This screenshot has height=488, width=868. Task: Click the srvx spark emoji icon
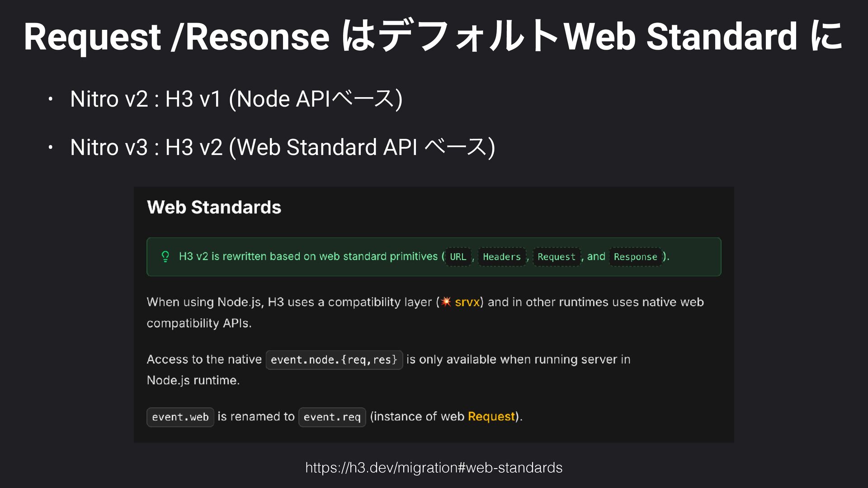click(446, 302)
